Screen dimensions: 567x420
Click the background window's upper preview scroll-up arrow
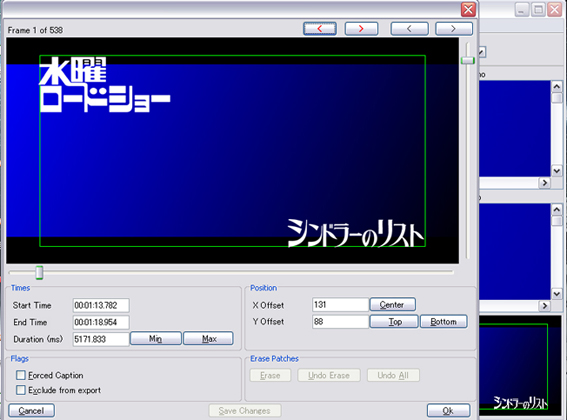(x=557, y=86)
